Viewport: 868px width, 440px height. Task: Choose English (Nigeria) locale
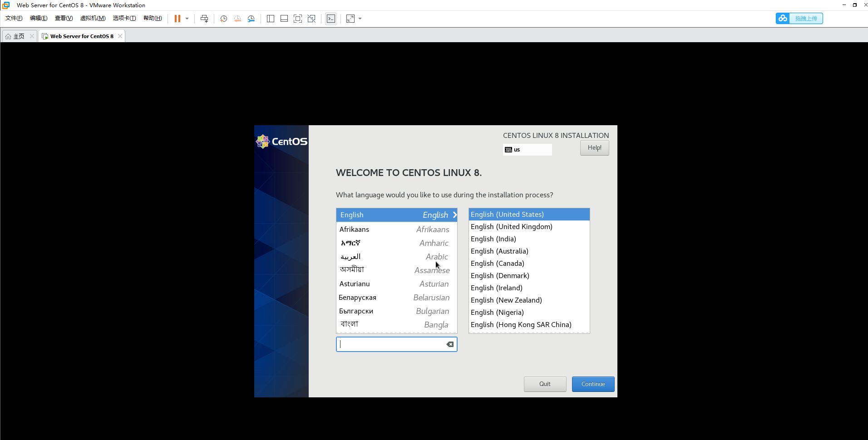pos(529,313)
